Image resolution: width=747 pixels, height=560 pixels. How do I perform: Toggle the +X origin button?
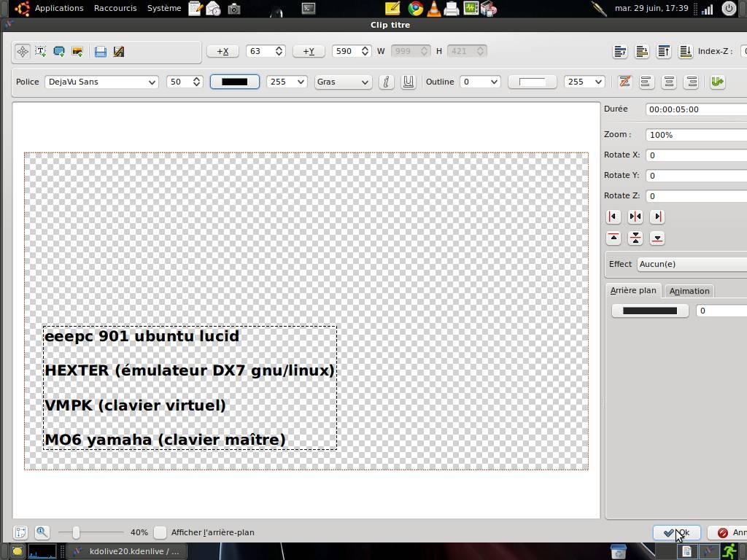click(x=222, y=52)
